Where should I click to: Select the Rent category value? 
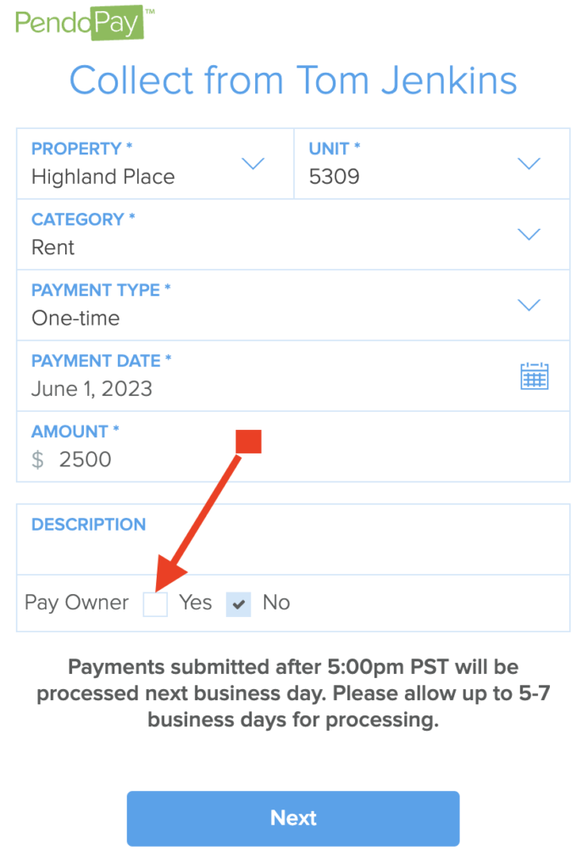click(53, 248)
